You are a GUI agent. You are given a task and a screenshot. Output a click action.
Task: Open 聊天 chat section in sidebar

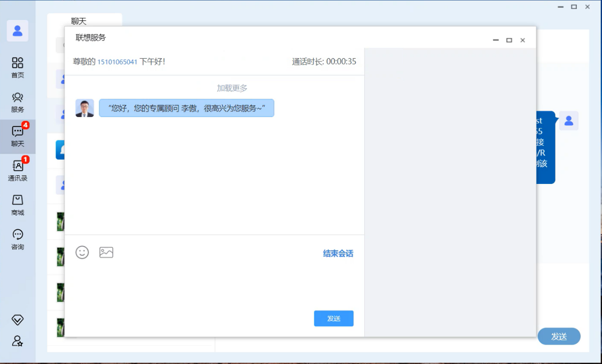(18, 136)
